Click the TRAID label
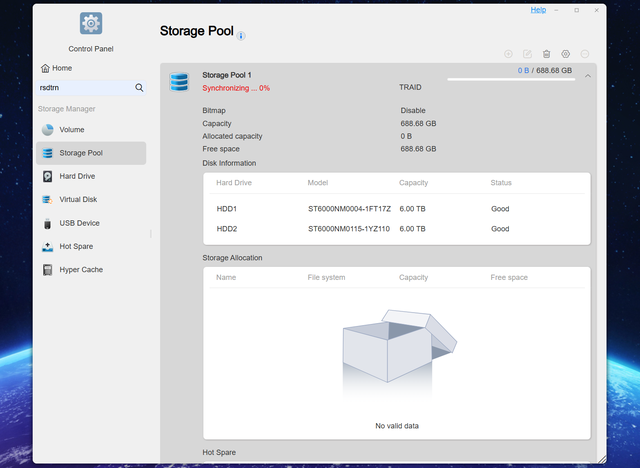The width and height of the screenshot is (640, 468). coord(410,87)
